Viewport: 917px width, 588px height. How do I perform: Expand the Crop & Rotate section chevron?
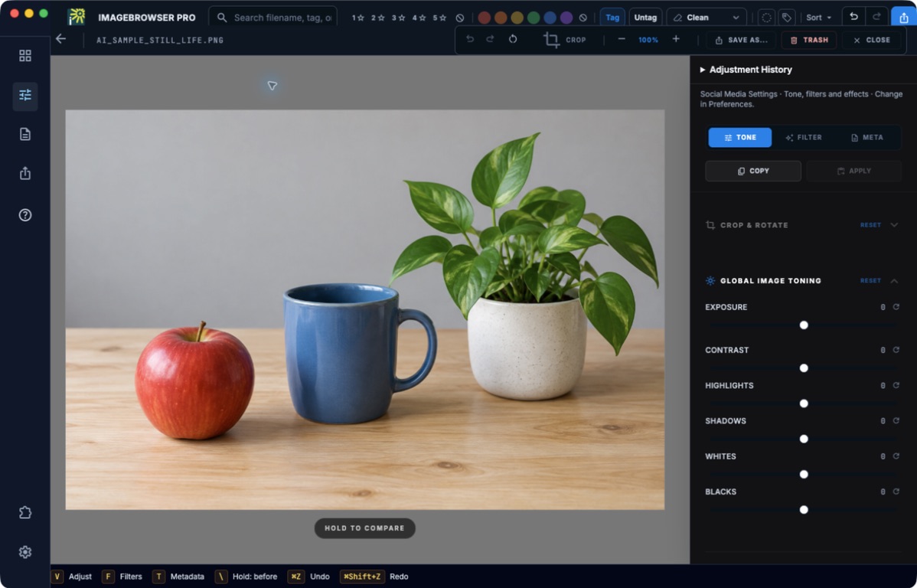[894, 224]
